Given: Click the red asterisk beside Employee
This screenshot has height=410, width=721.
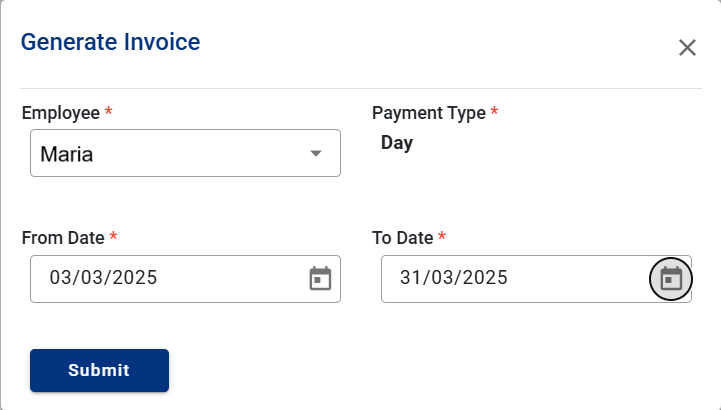Looking at the screenshot, I should [109, 111].
